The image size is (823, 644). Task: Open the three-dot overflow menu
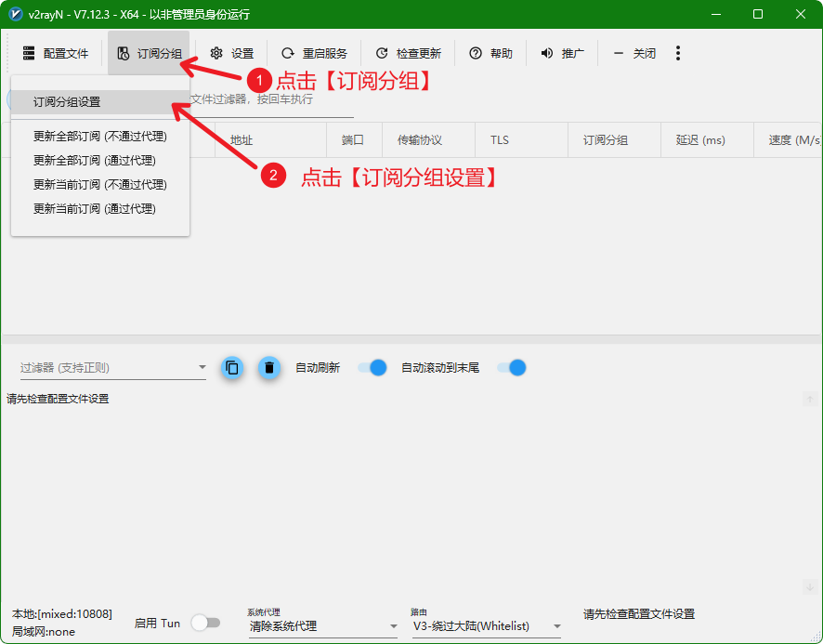(678, 53)
